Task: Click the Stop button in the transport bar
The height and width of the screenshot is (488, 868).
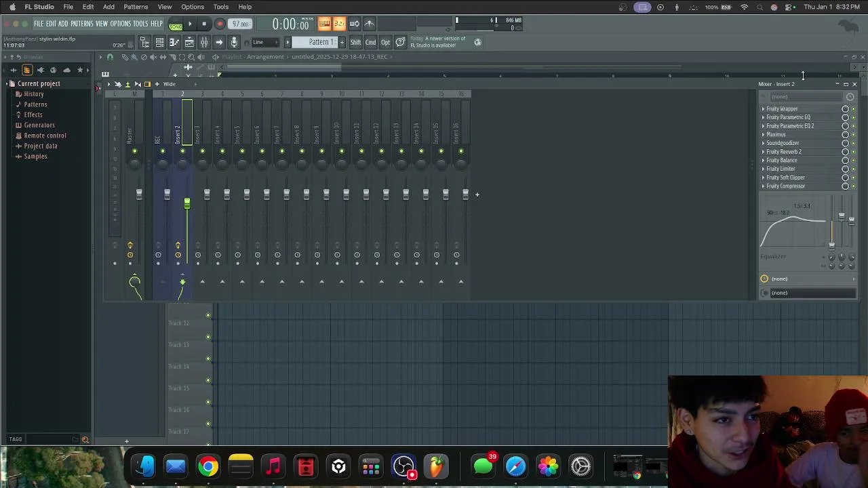Action: coord(204,24)
